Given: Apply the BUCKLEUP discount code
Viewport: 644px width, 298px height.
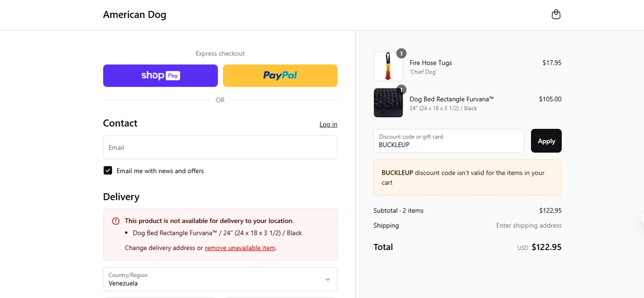Looking at the screenshot, I should pos(546,141).
